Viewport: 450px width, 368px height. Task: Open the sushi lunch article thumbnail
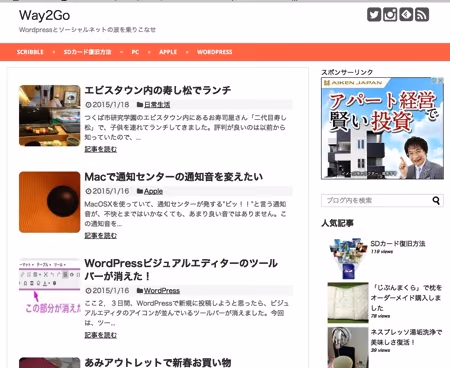(x=50, y=115)
